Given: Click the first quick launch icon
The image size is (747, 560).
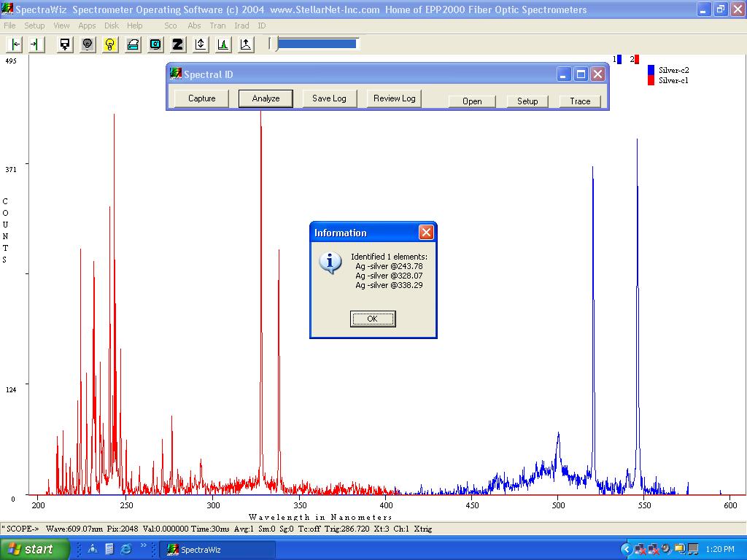Looking at the screenshot, I should 93,549.
